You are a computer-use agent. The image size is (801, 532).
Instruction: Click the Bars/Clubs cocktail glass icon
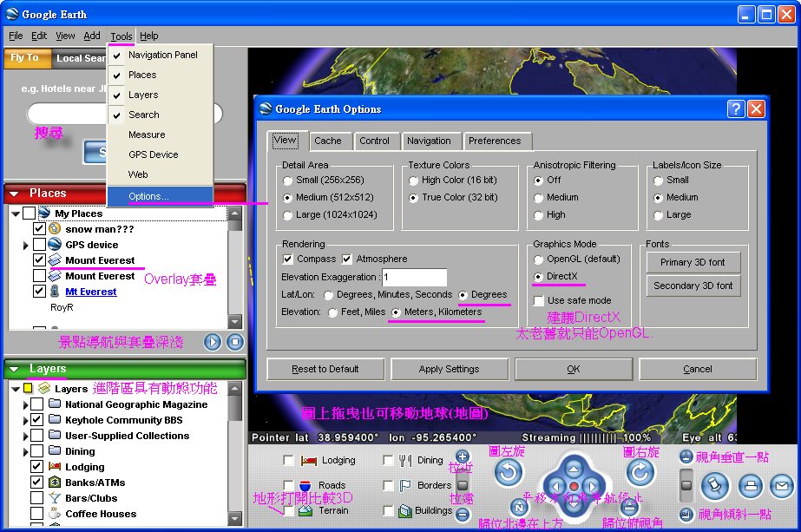click(x=55, y=498)
